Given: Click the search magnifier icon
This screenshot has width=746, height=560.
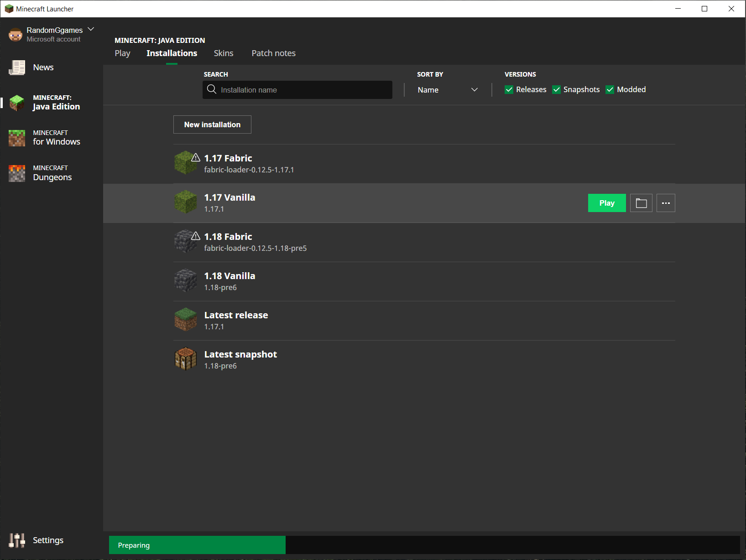Looking at the screenshot, I should click(212, 89).
